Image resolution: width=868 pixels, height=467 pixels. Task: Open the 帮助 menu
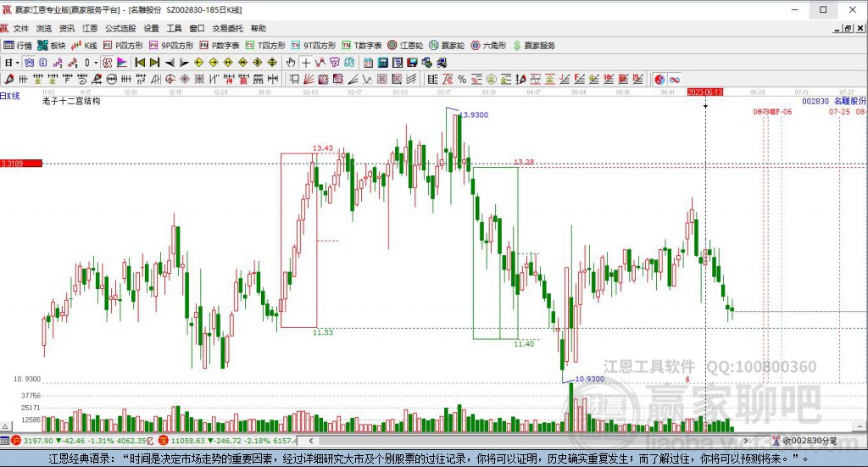[x=258, y=28]
